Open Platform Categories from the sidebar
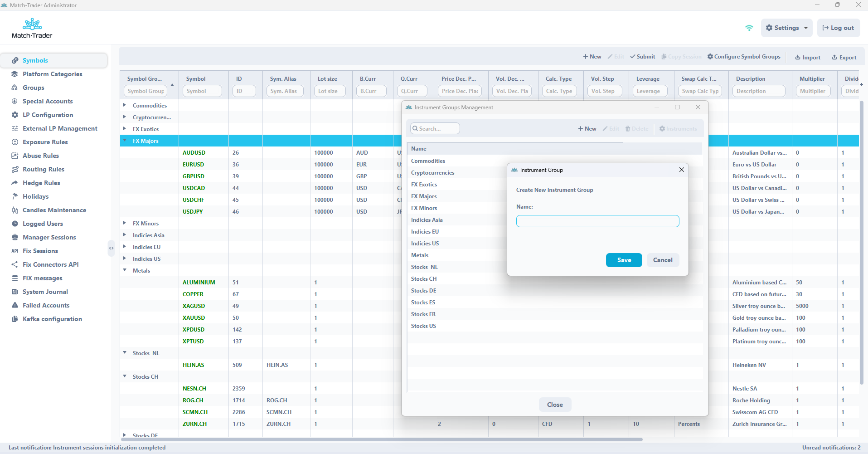Viewport: 868px width, 454px height. (x=52, y=74)
